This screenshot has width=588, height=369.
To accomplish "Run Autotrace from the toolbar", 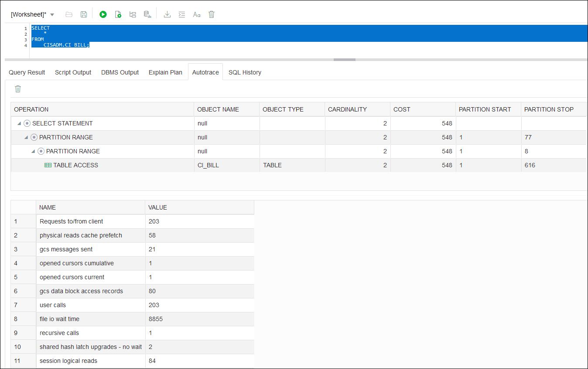I will pos(147,14).
